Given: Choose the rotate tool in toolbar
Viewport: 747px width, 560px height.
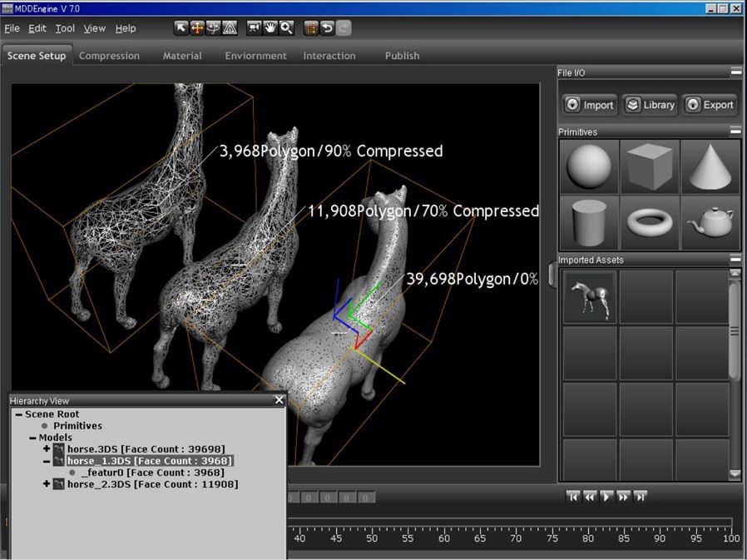Looking at the screenshot, I should point(213,28).
